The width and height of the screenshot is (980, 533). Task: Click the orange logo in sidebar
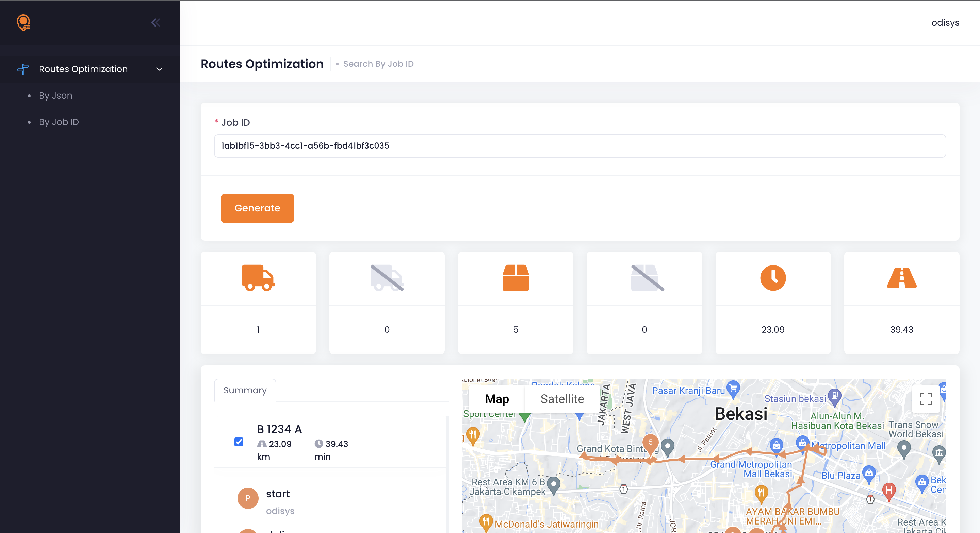tap(23, 23)
